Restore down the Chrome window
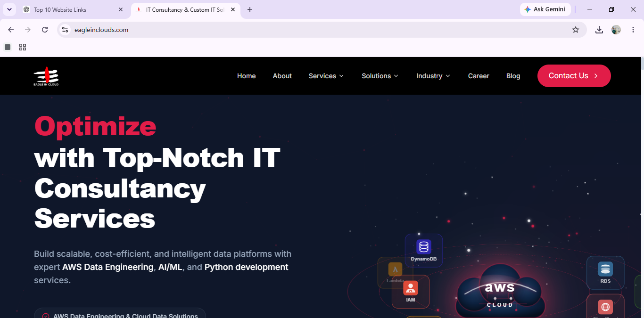This screenshot has height=318, width=644. click(x=611, y=9)
